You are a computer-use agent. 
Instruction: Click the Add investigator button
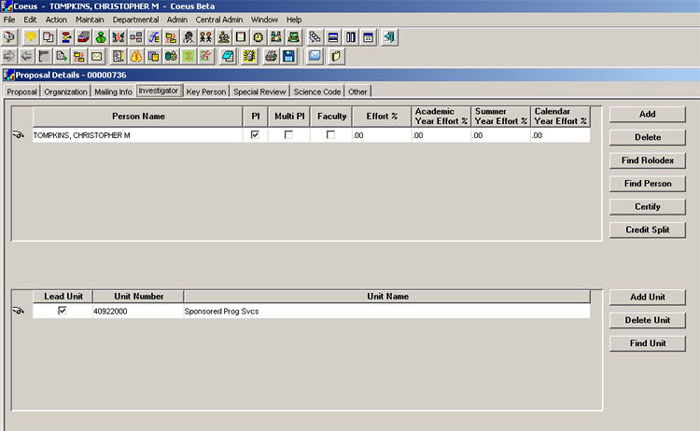647,114
